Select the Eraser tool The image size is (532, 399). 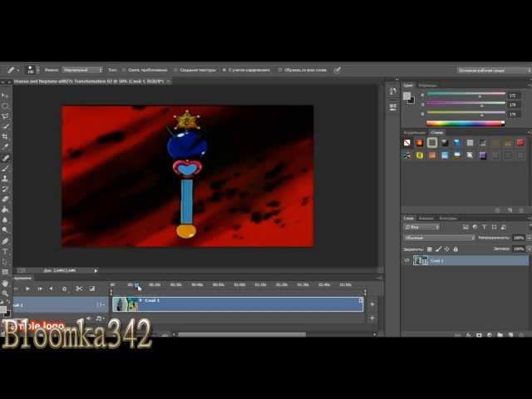tap(5, 199)
